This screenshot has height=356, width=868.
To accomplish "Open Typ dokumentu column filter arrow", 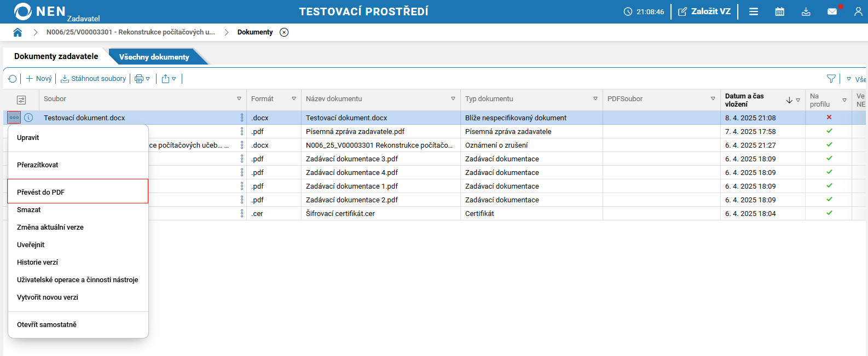I will (x=595, y=99).
